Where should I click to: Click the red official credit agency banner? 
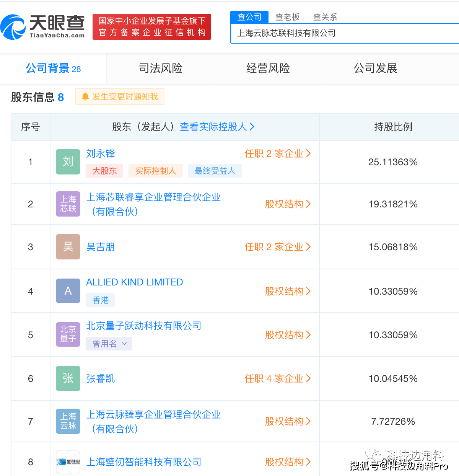tap(152, 27)
